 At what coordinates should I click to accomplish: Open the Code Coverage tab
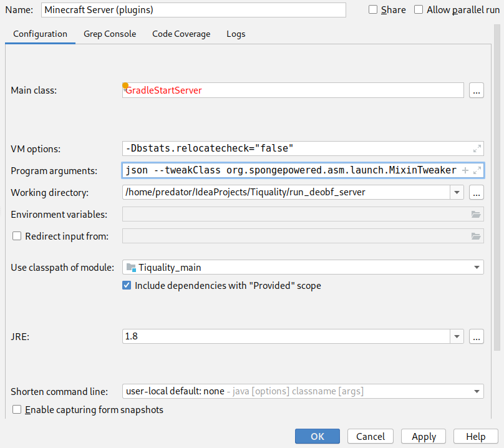[x=181, y=34]
